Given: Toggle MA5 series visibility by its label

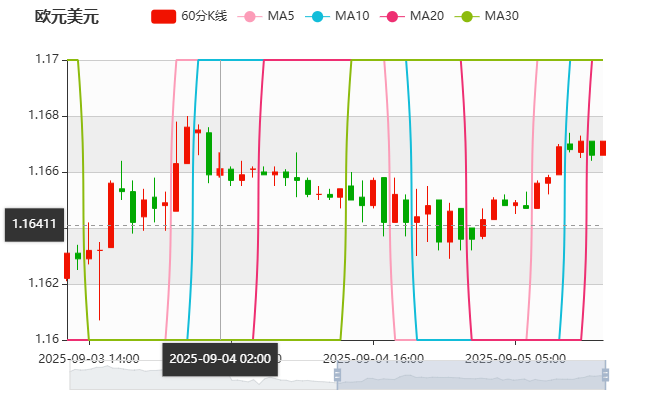Looking at the screenshot, I should click(281, 17).
